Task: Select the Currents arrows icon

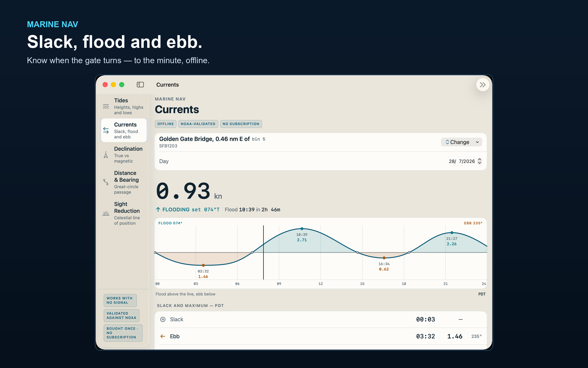Action: 106,130
